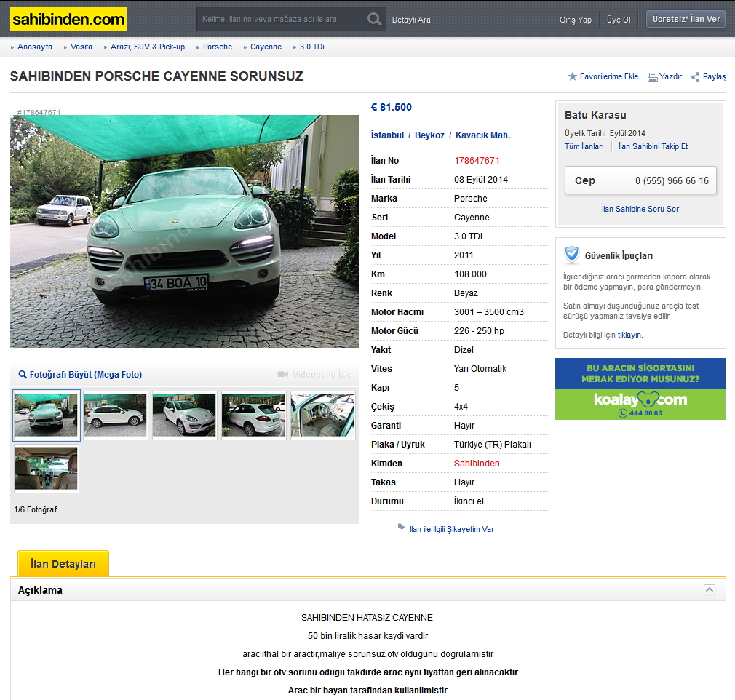Click the complaint flag icon

point(400,528)
